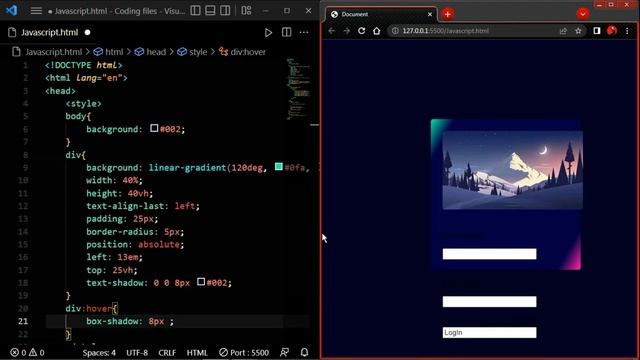Click the feedback icon in status bar

[x=284, y=352]
